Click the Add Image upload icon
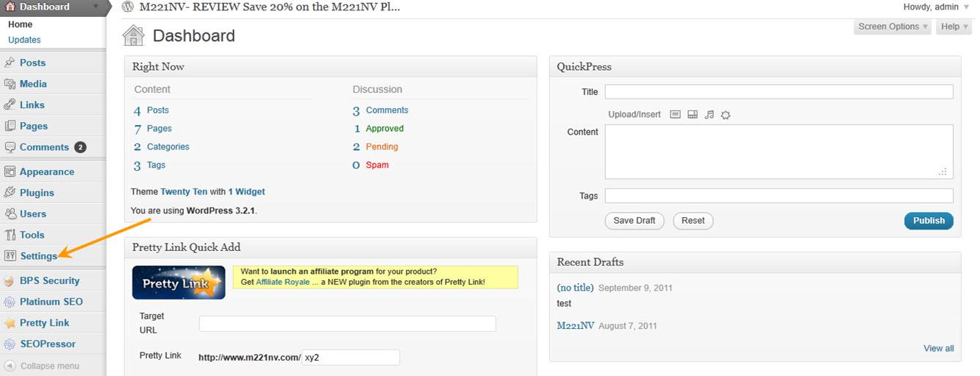This screenshot has width=980, height=376. click(675, 115)
